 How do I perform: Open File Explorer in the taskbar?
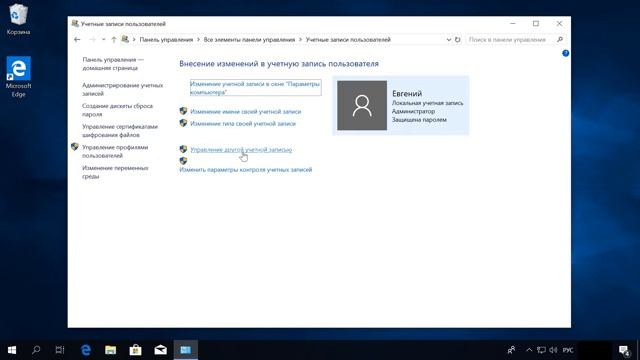click(x=111, y=350)
